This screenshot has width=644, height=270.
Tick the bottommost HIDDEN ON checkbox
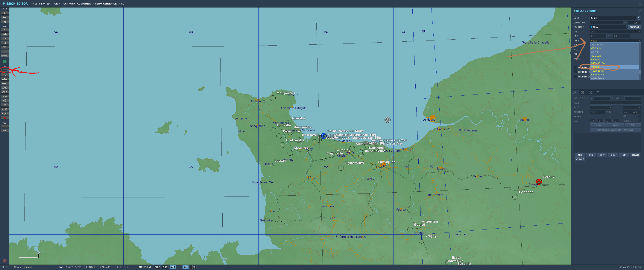coord(575,76)
